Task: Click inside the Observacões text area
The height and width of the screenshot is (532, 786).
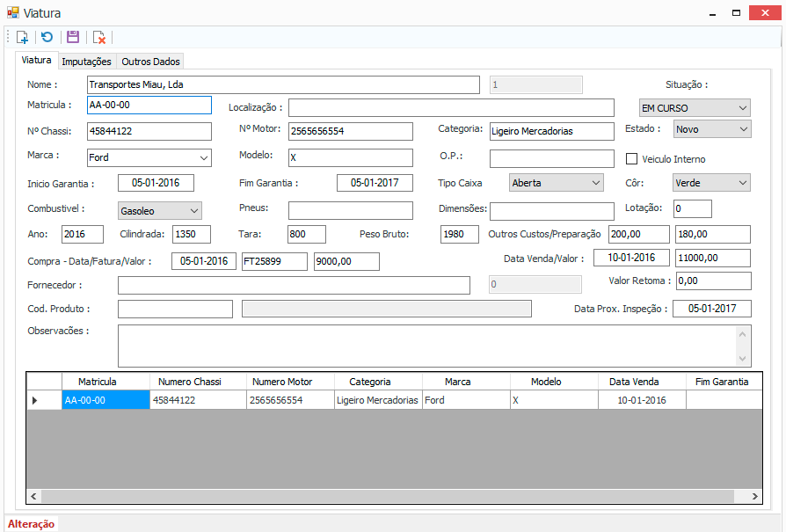Action: 427,346
